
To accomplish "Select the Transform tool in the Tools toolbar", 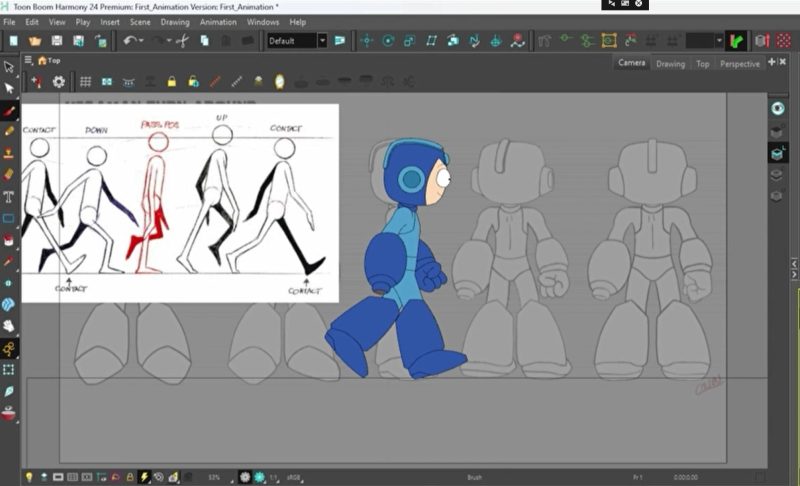I will click(9, 67).
